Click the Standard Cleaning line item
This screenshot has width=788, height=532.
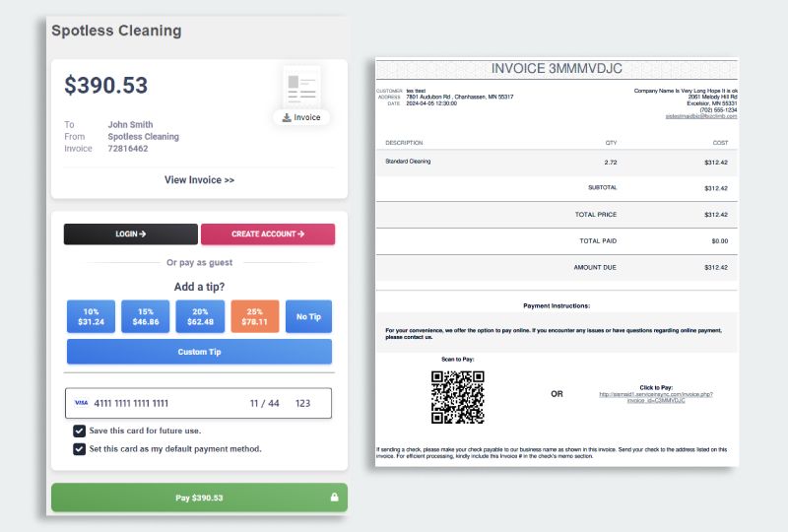(x=408, y=162)
